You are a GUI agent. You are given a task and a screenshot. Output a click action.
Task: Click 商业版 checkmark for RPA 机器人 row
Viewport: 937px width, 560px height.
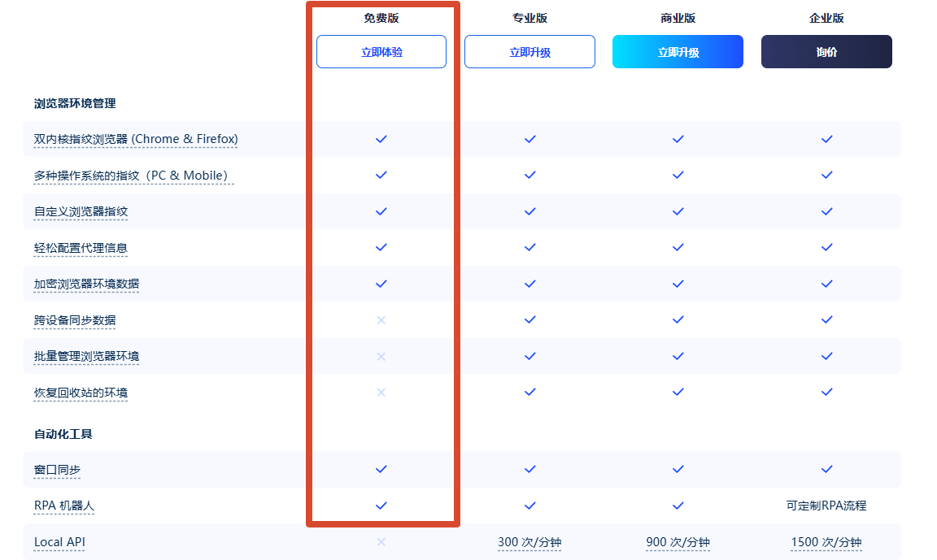(x=678, y=506)
